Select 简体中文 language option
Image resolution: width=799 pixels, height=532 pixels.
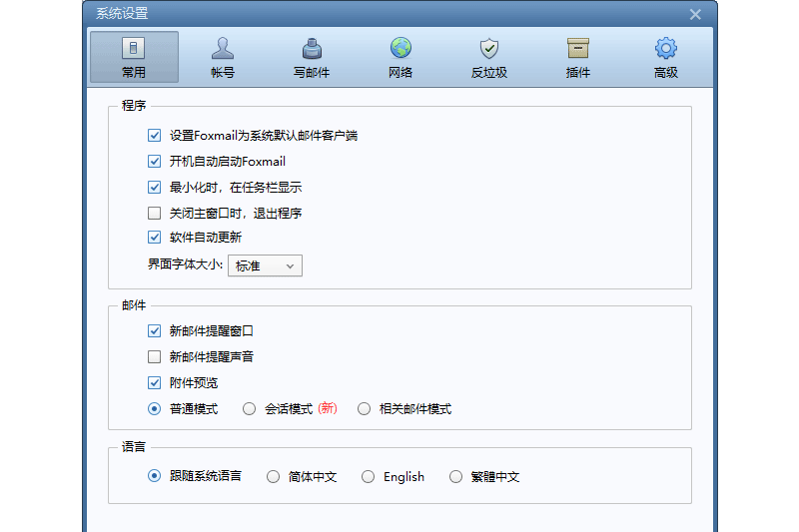tap(273, 476)
